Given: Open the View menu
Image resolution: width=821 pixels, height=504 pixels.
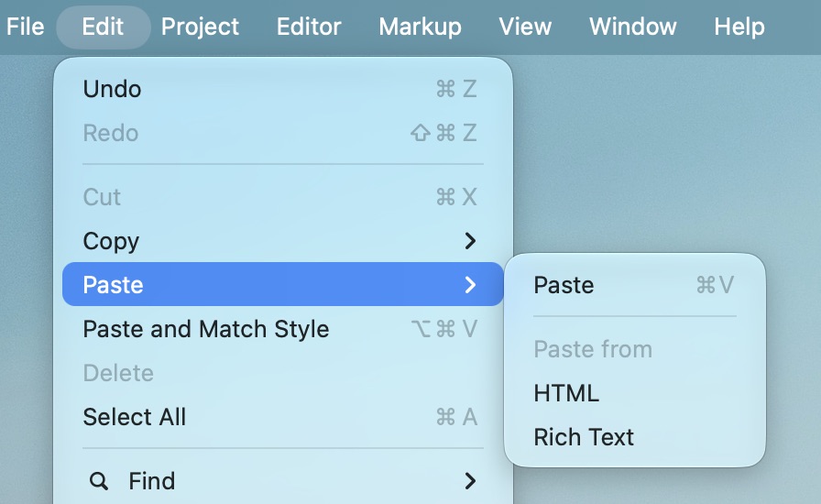Looking at the screenshot, I should [525, 27].
